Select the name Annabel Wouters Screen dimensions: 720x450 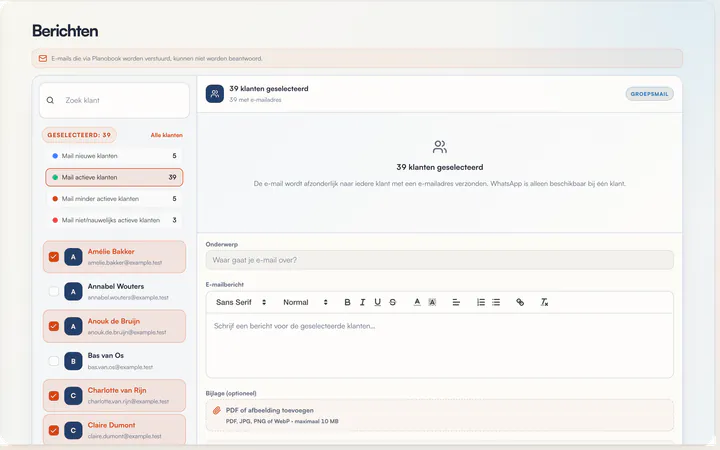tap(116, 286)
